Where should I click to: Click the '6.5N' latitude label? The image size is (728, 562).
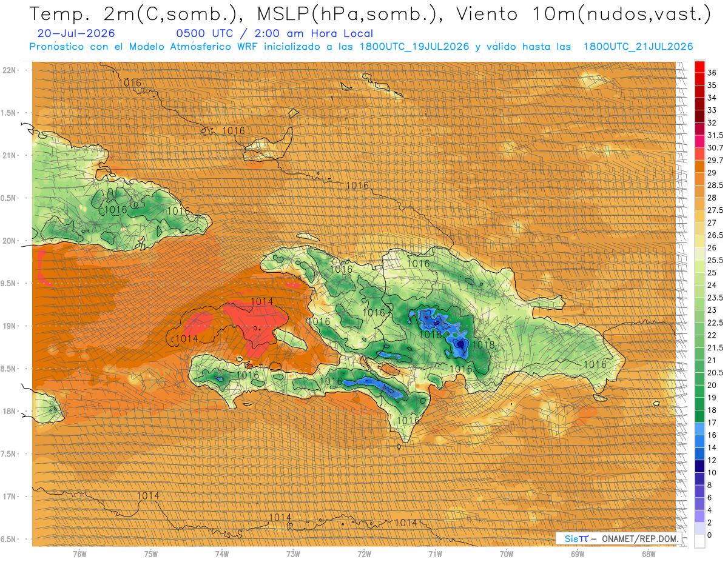click(x=9, y=539)
